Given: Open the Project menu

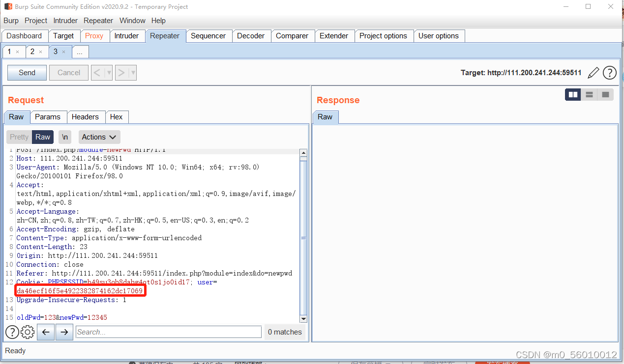Looking at the screenshot, I should (x=36, y=21).
